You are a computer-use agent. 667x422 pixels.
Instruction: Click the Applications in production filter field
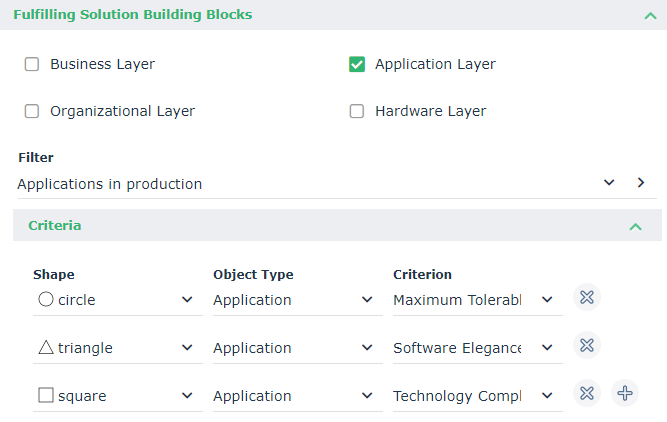[x=300, y=184]
